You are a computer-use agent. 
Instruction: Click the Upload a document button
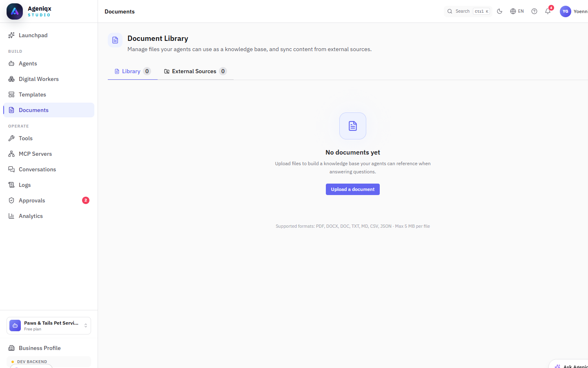353,189
